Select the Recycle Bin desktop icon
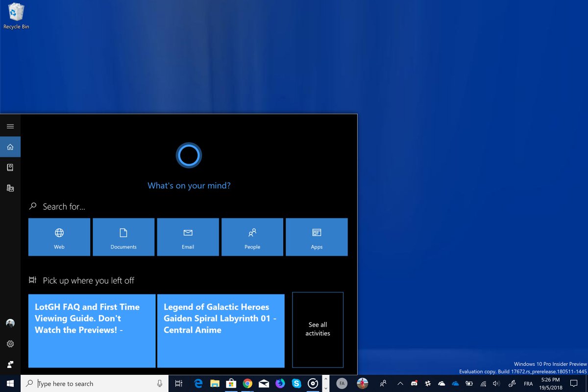588x392 pixels. (16, 16)
